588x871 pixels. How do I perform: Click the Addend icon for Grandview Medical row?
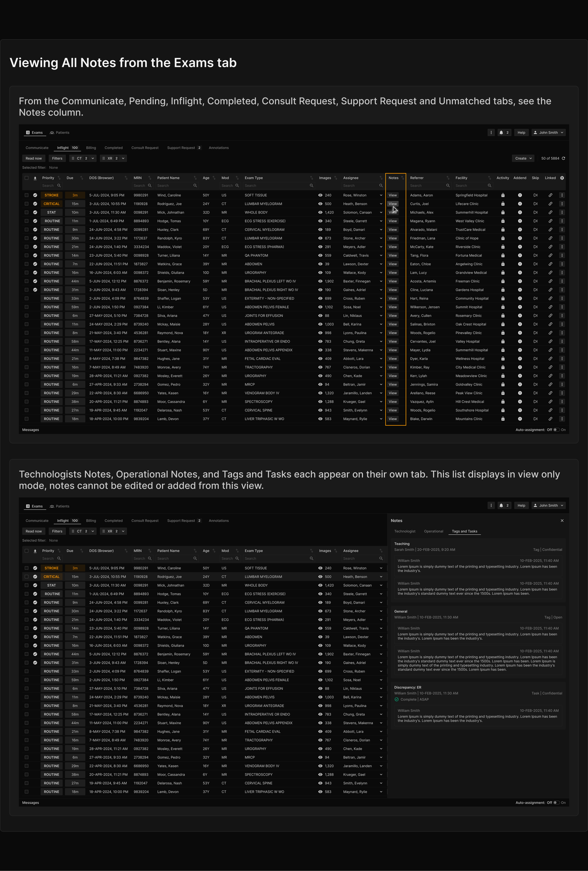(x=520, y=273)
